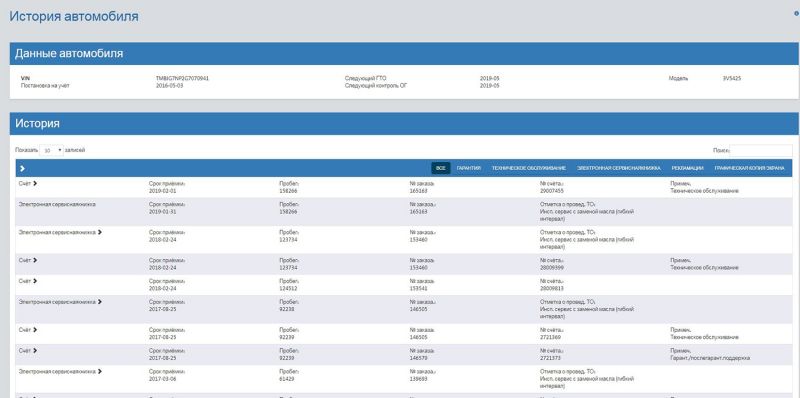Open Счёт chevron for order 146579
800x398 pixels.
coord(35,351)
